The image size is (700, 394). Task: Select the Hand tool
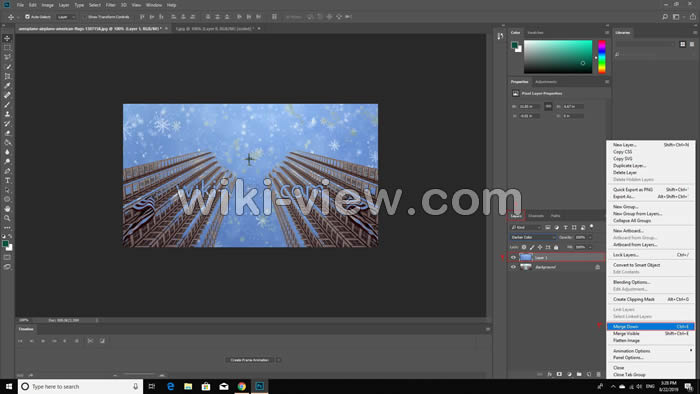(x=7, y=209)
